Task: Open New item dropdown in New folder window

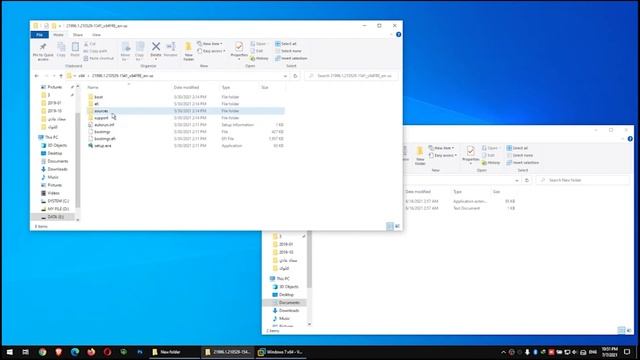Action: [x=441, y=148]
